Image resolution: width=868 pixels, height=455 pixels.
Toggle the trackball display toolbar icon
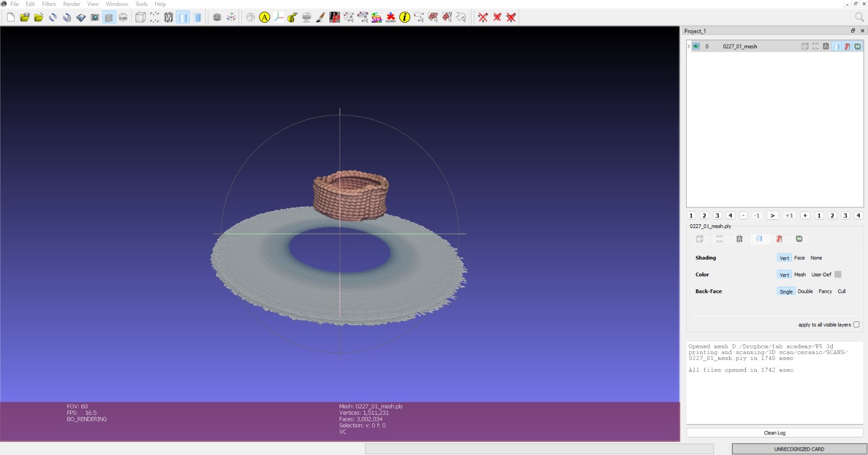(x=251, y=17)
